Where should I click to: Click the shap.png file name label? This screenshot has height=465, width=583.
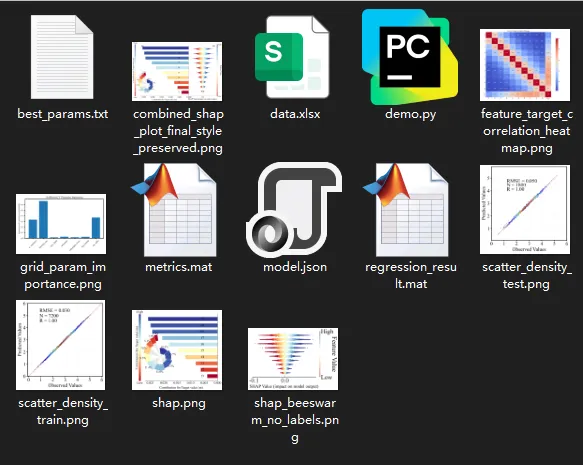[x=179, y=403]
